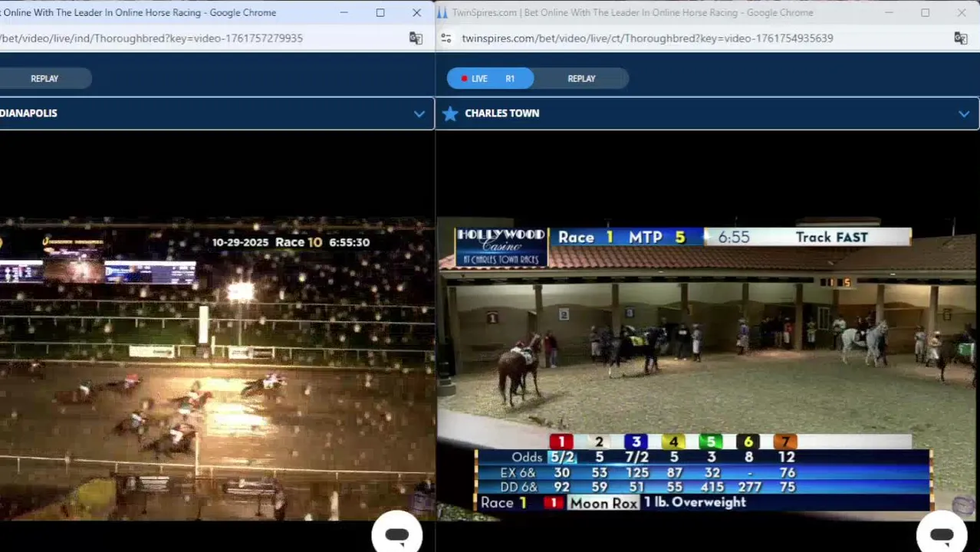Click the Charles Town track name text

(x=502, y=113)
